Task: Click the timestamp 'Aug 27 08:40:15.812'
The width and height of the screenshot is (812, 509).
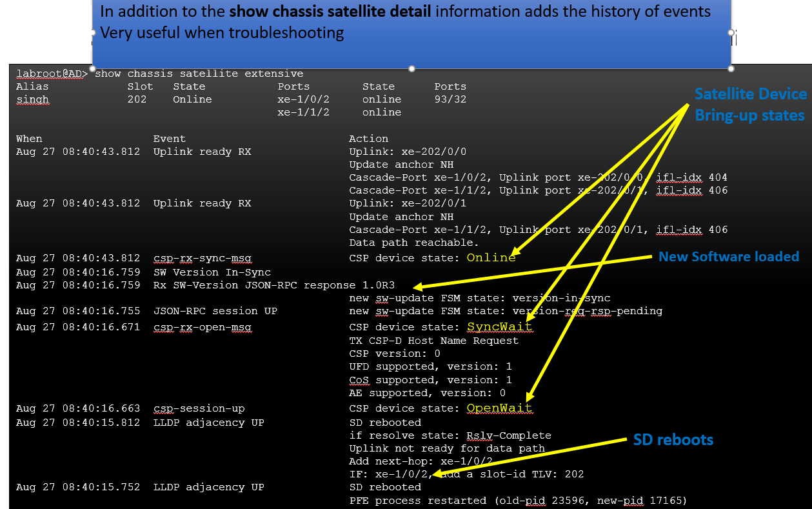Action: tap(78, 423)
